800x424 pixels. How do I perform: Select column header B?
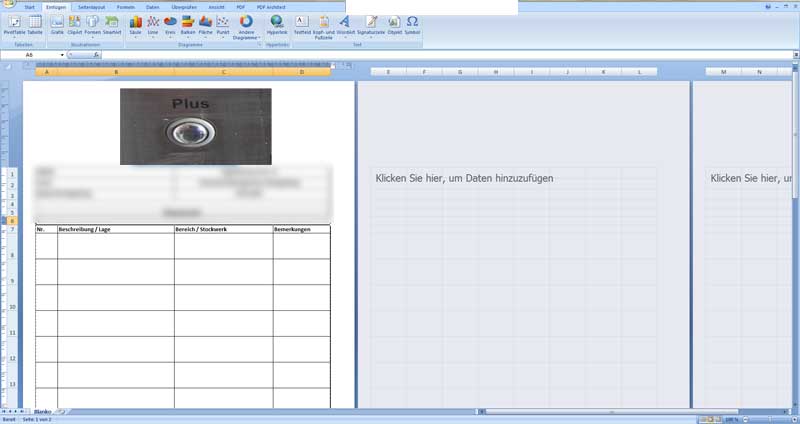pyautogui.click(x=116, y=72)
